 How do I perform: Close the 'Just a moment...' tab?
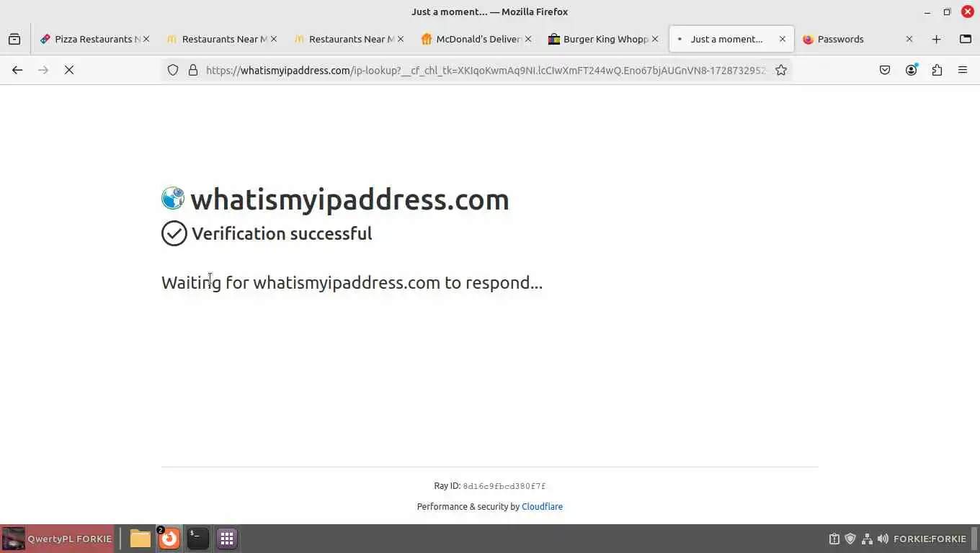(x=783, y=39)
